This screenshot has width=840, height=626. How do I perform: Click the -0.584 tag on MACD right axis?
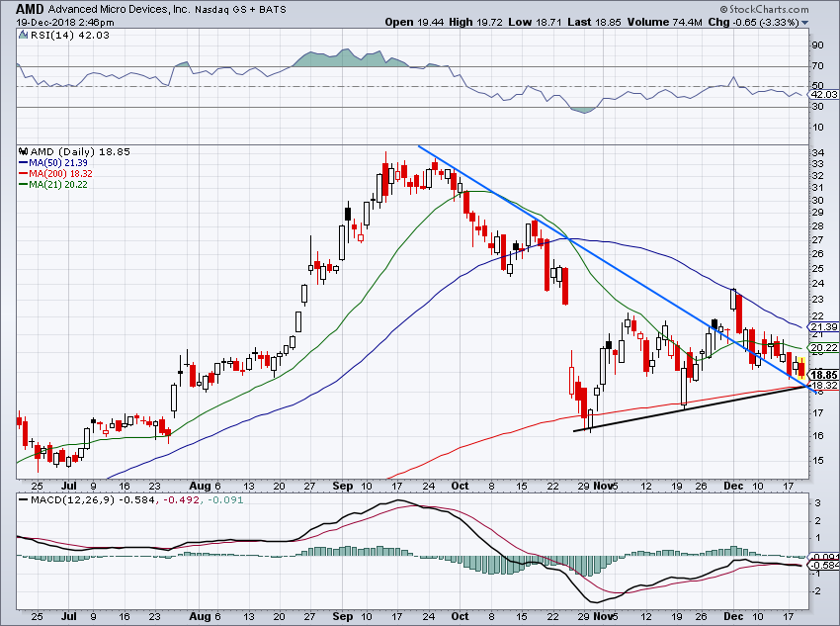pos(824,566)
